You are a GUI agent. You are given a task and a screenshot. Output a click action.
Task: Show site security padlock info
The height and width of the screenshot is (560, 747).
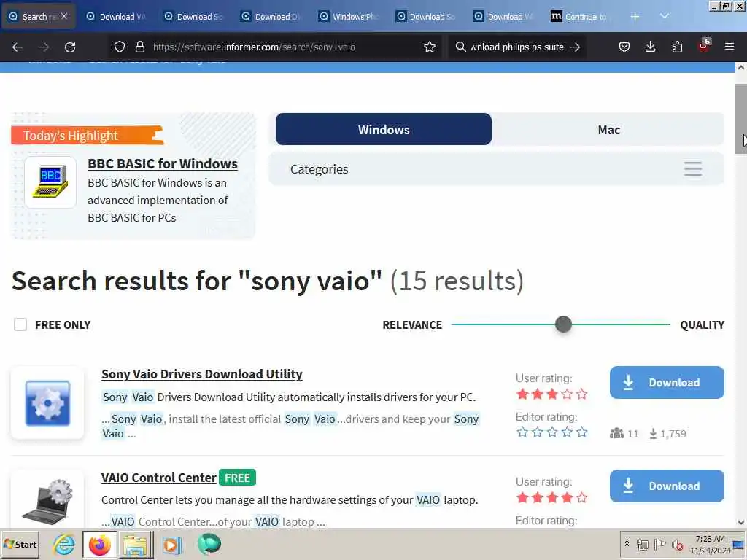(139, 47)
